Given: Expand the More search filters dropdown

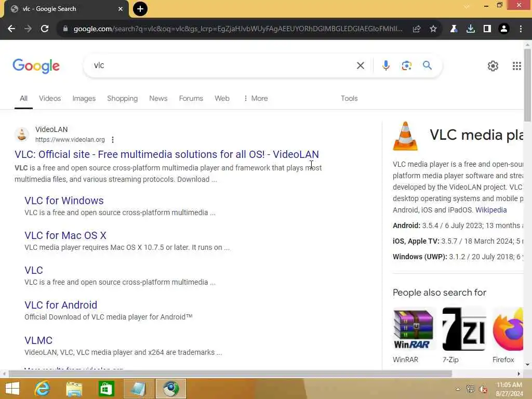Looking at the screenshot, I should [x=256, y=98].
